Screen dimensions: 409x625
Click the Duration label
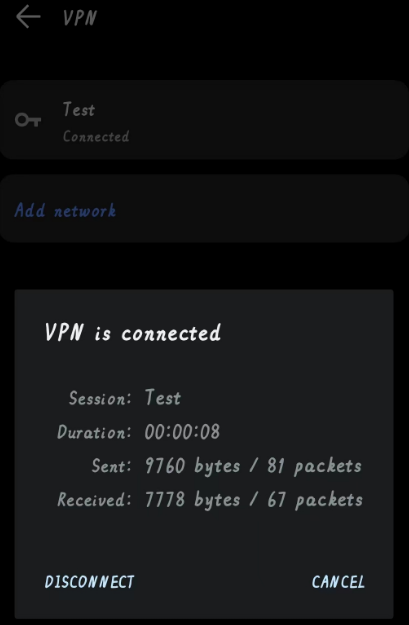(94, 432)
